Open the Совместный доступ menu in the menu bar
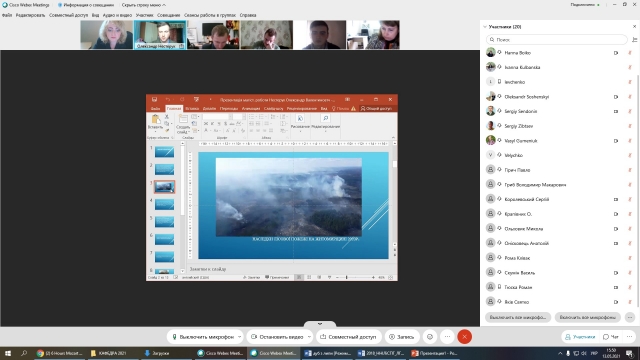The width and height of the screenshot is (640, 360). [68, 15]
